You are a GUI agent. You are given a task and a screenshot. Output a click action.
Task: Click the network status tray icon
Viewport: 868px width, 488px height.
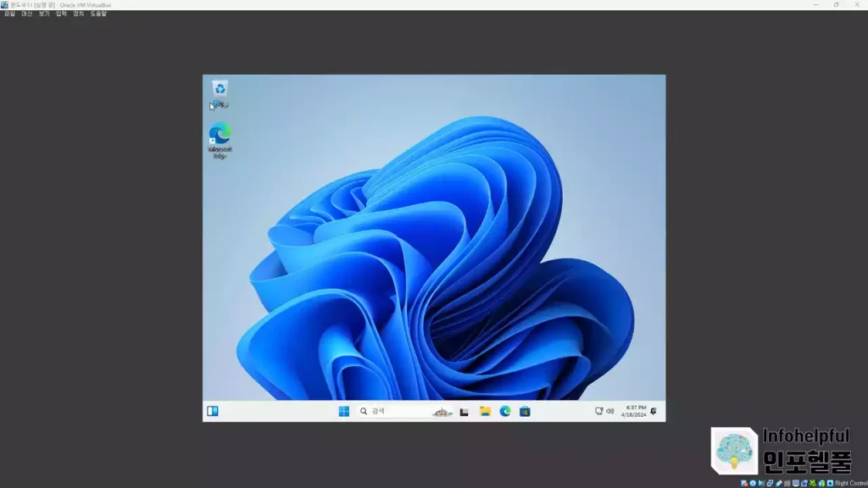[x=598, y=411]
